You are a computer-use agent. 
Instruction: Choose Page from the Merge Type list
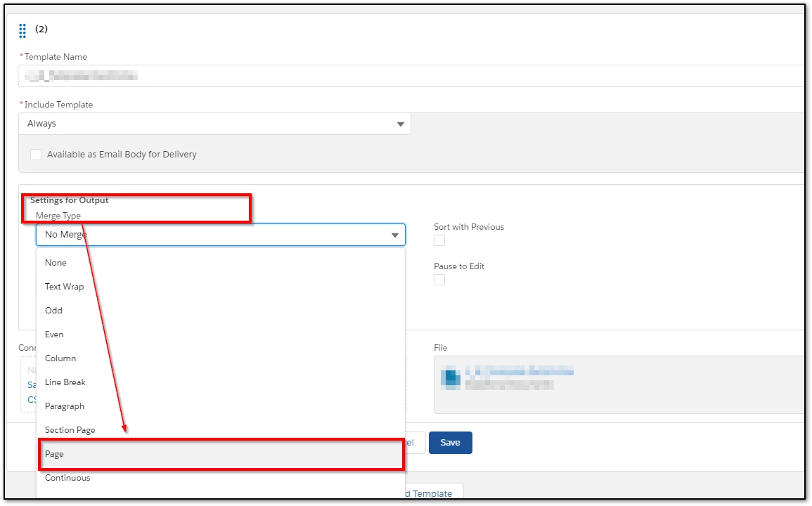point(221,454)
